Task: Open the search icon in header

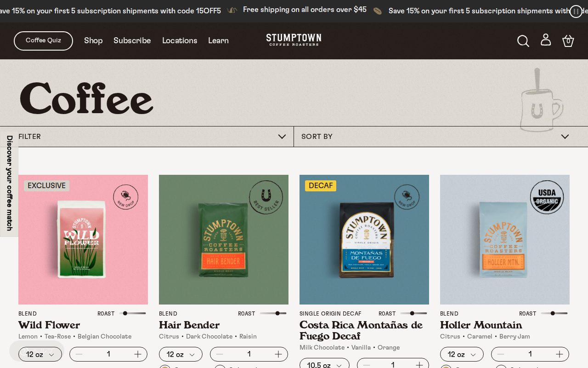Action: pos(523,41)
